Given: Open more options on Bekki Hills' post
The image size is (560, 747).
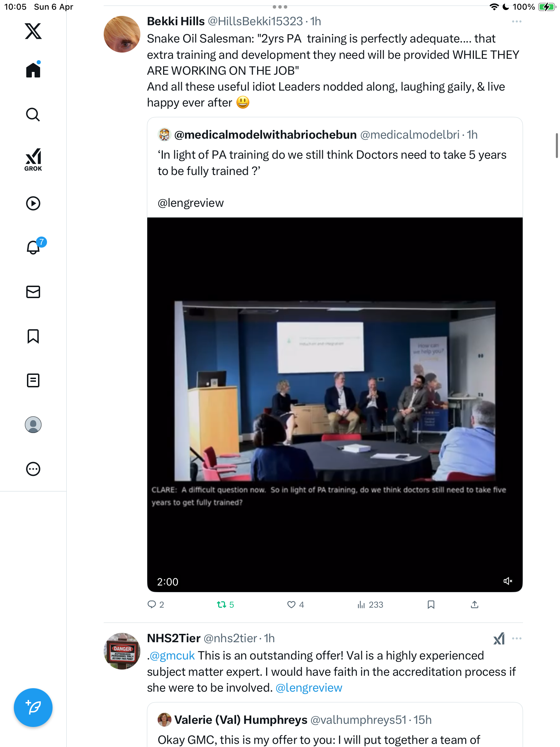Looking at the screenshot, I should click(x=516, y=21).
